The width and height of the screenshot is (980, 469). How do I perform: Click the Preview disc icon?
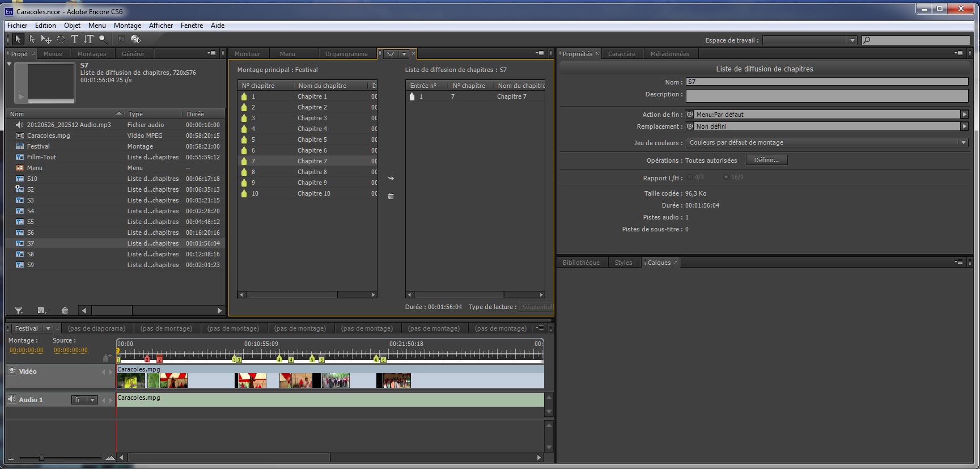(135, 39)
